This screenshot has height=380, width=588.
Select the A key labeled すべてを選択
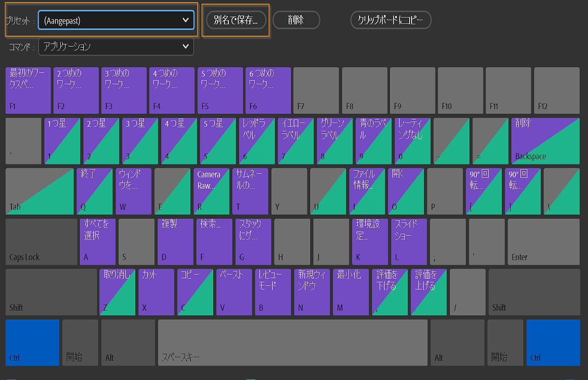(98, 242)
